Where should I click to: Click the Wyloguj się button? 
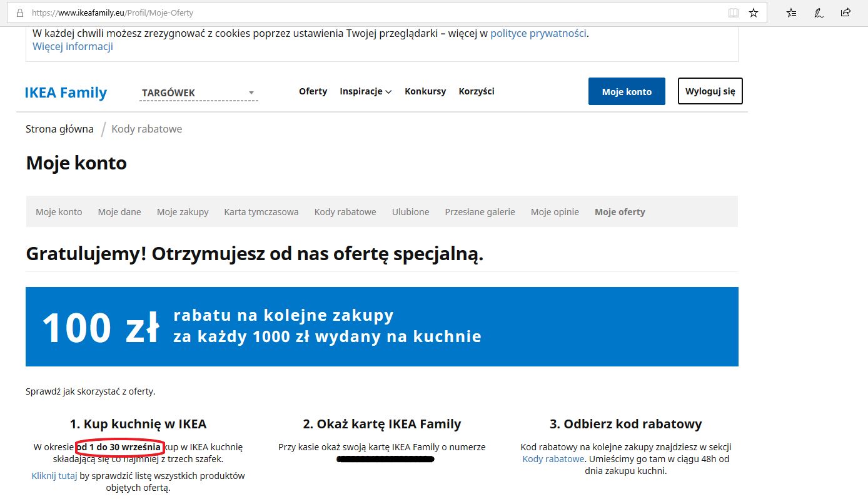710,91
